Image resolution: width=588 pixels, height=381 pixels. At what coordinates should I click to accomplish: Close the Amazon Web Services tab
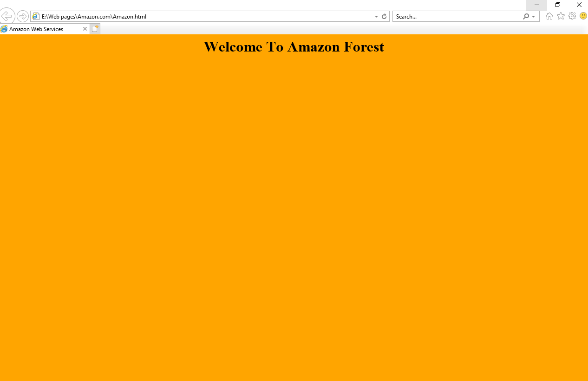pos(85,29)
